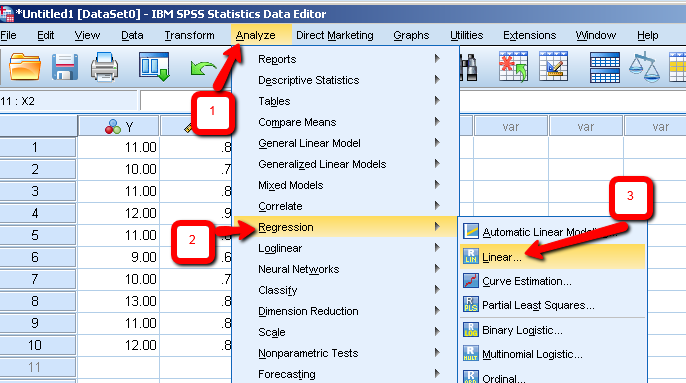Viewport: 686px width, 383px height.
Task: Open the Transform menu
Action: [189, 35]
